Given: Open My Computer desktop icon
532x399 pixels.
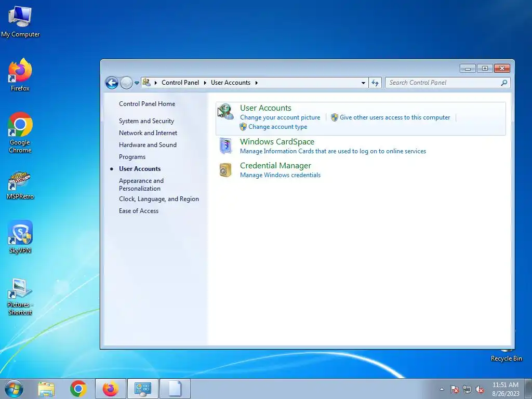Looking at the screenshot, I should pos(20,21).
